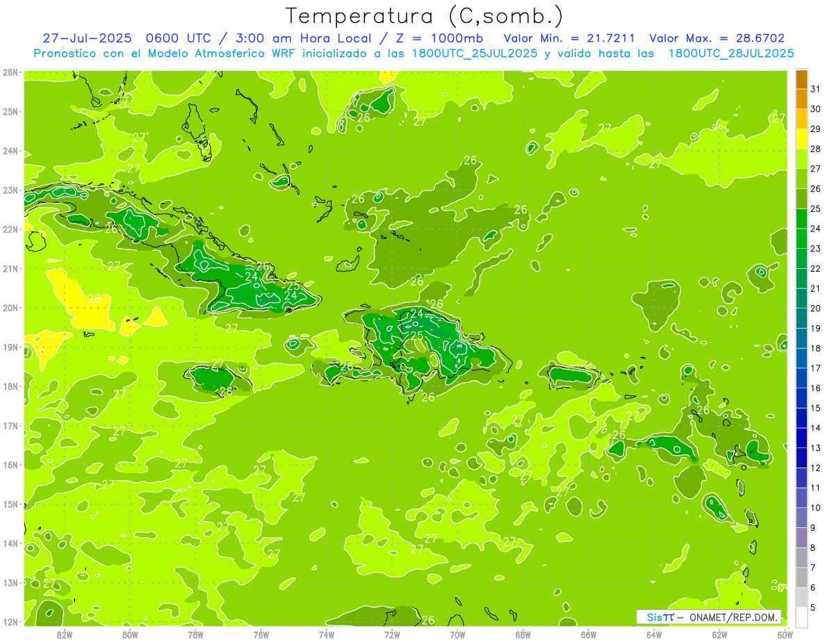
Task: Click the '29' colorbar label
Action: [x=815, y=129]
